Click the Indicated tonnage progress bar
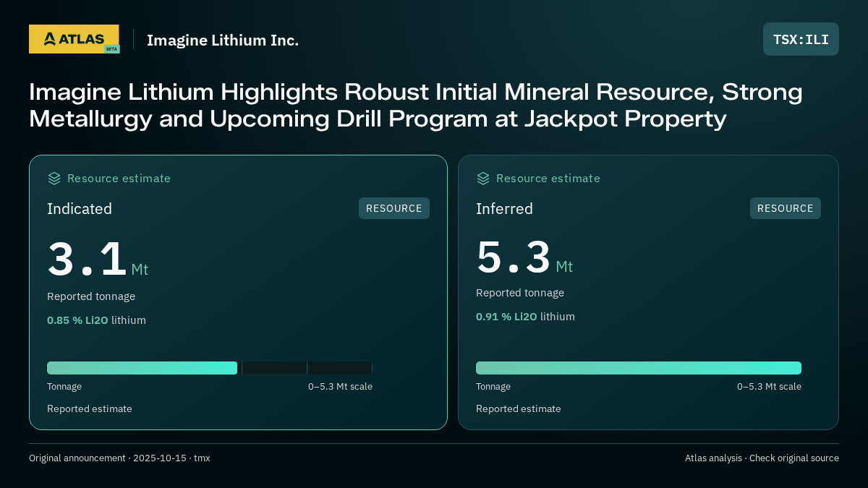The image size is (868, 488). [x=210, y=368]
